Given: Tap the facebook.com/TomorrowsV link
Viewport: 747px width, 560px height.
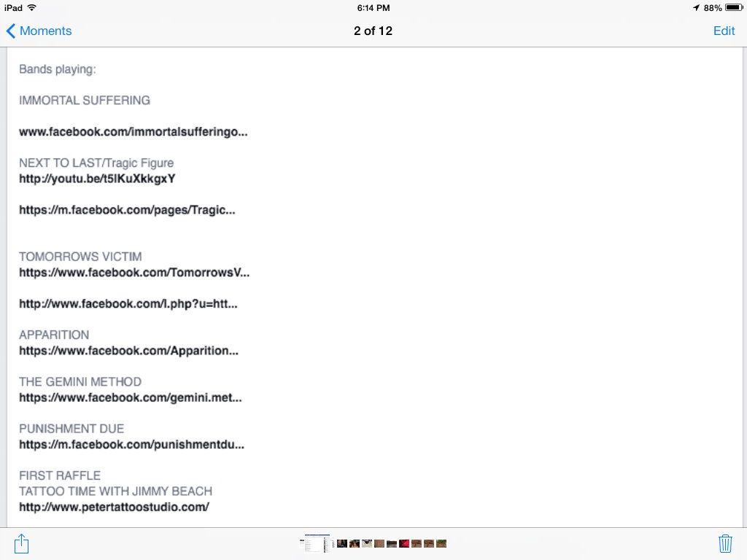Looking at the screenshot, I should coord(134,273).
